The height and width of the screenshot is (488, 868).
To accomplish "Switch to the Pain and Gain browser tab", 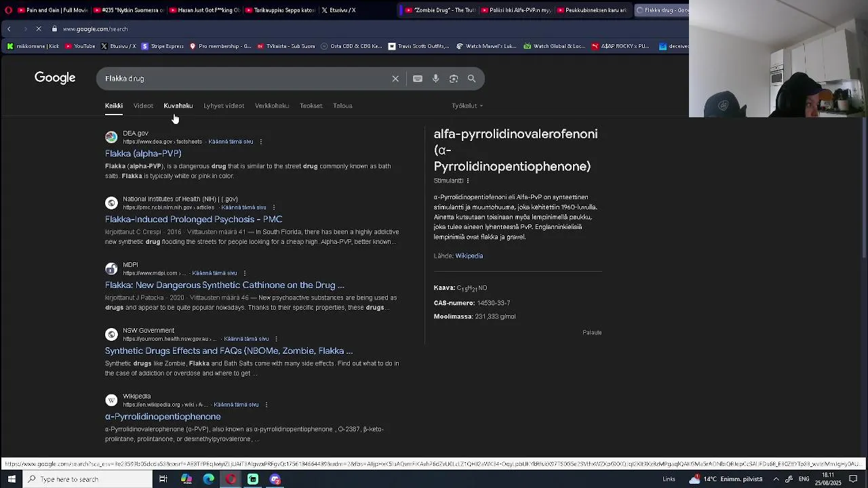I will pos(52,10).
